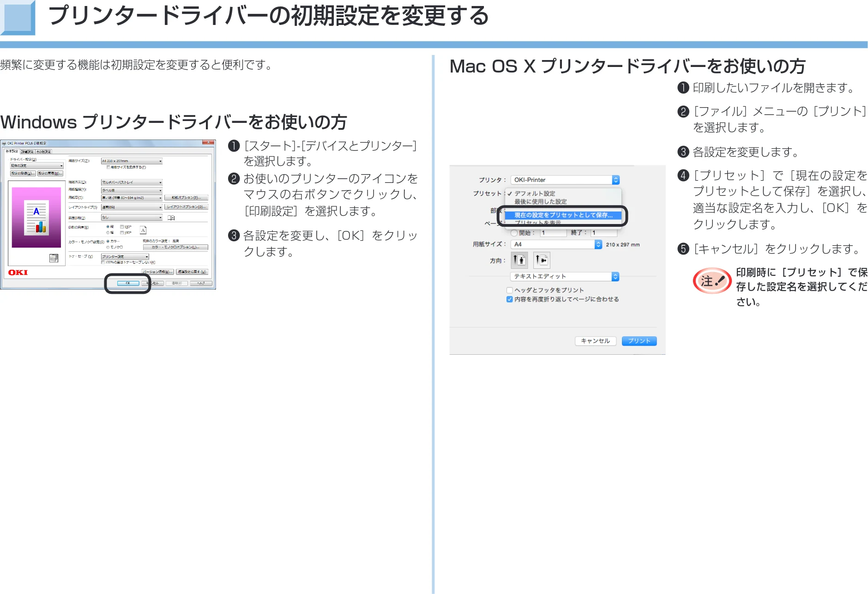Image resolution: width=868 pixels, height=594 pixels.
Task: Select カラー radio button
Action: [x=108, y=241]
